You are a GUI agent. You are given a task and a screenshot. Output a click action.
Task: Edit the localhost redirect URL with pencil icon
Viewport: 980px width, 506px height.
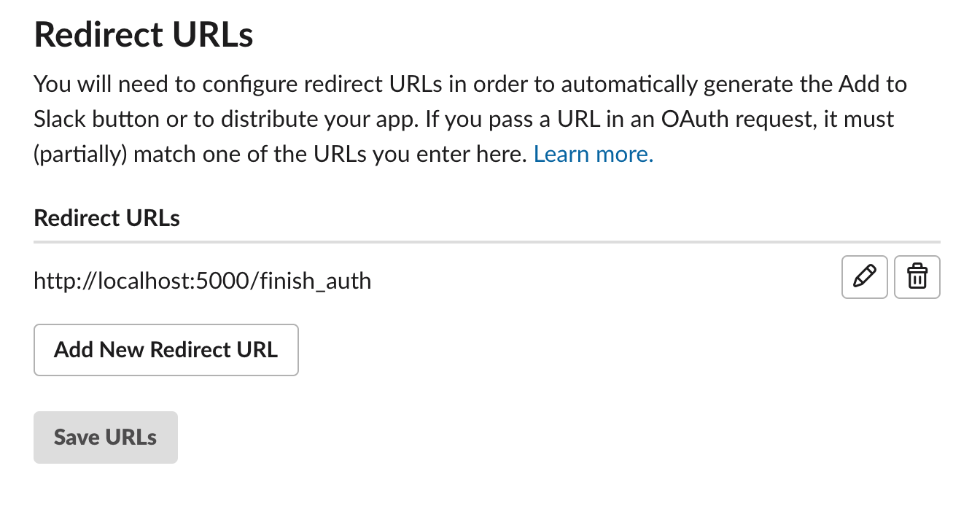coord(864,277)
